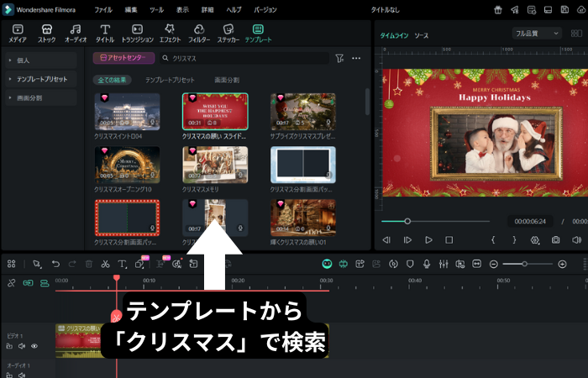Image resolution: width=588 pixels, height=378 pixels.
Task: Zoom in timeline with plus button
Action: [x=562, y=265]
